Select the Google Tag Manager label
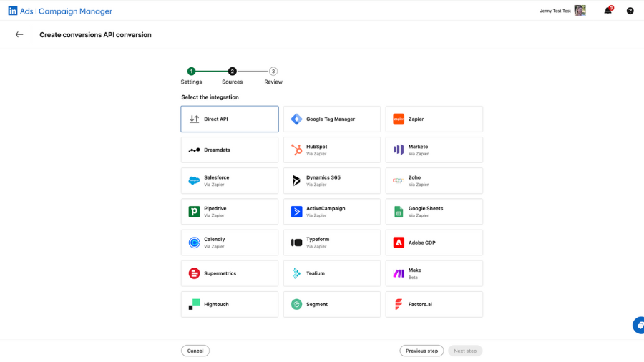 331,119
